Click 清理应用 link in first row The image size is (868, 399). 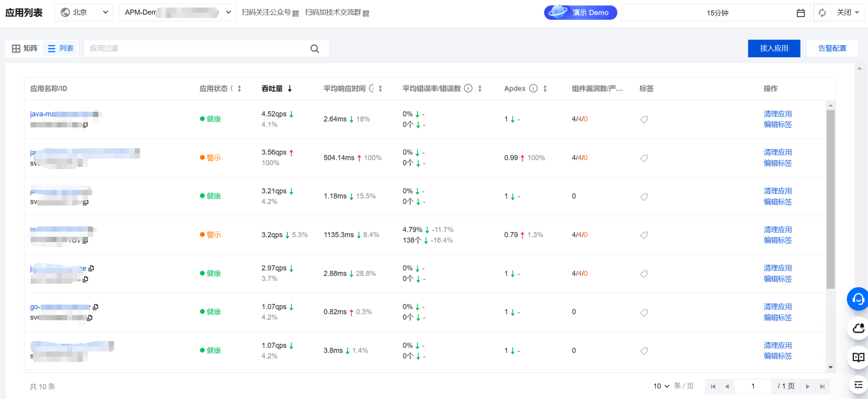777,114
